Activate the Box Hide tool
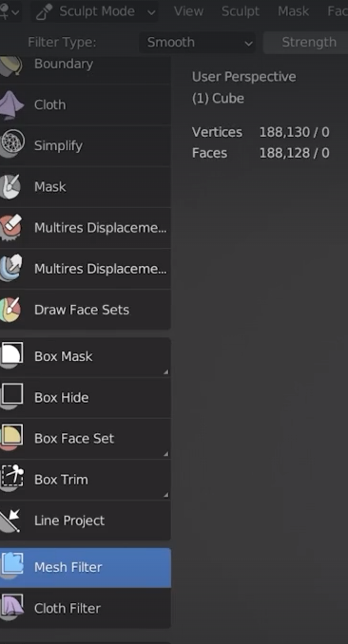 pos(86,397)
